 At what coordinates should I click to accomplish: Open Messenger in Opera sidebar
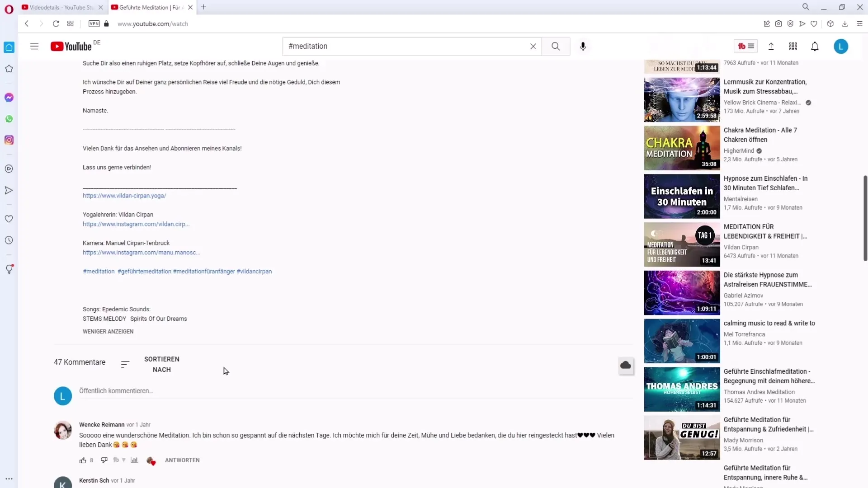click(x=9, y=98)
